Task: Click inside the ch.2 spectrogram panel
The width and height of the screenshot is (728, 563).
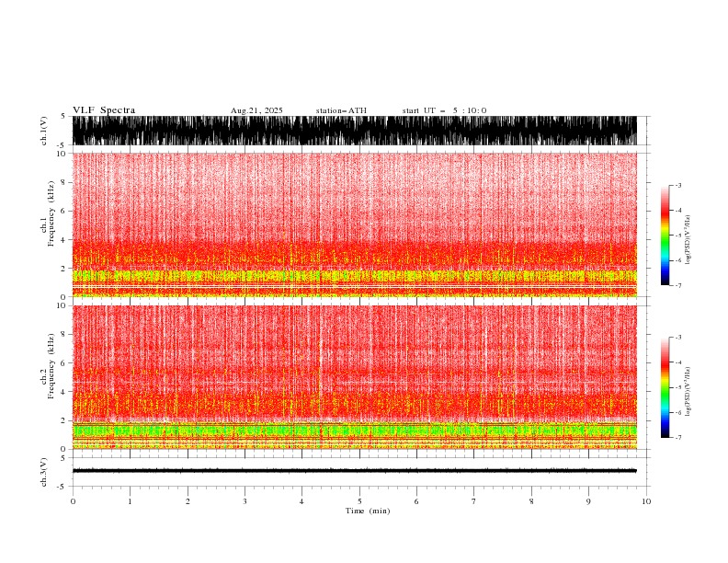Action: [355, 377]
